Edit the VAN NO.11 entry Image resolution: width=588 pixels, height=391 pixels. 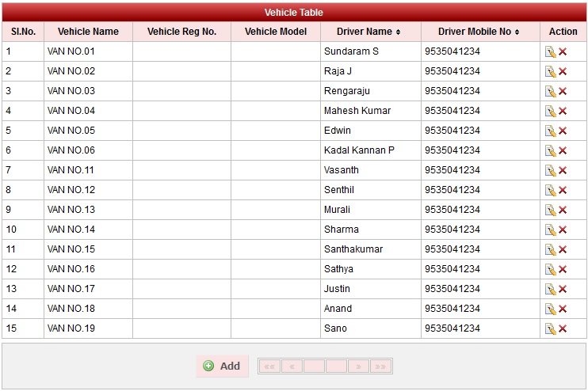550,170
